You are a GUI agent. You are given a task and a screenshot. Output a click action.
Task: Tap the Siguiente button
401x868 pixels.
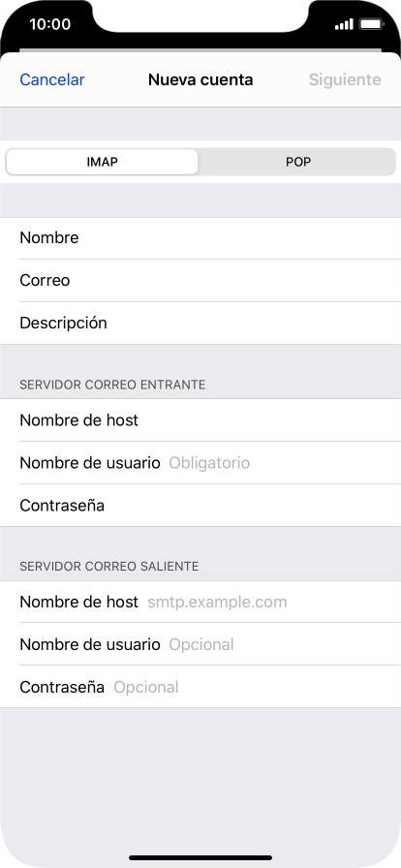tap(345, 79)
